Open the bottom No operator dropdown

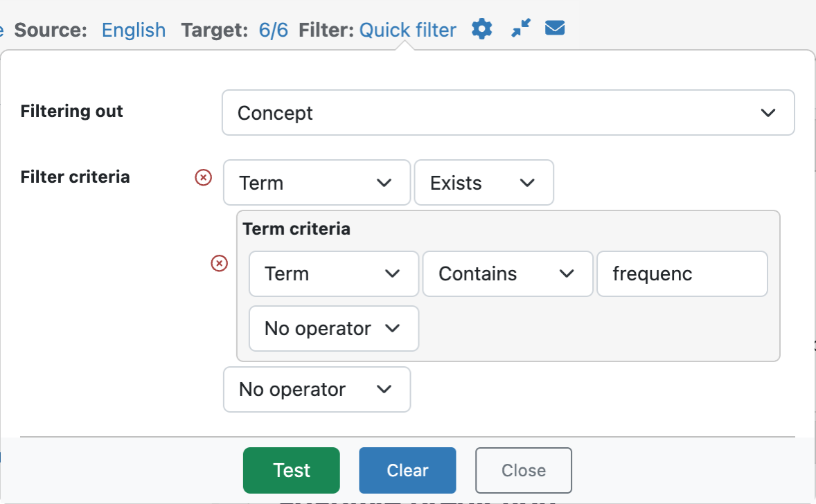[x=317, y=390]
